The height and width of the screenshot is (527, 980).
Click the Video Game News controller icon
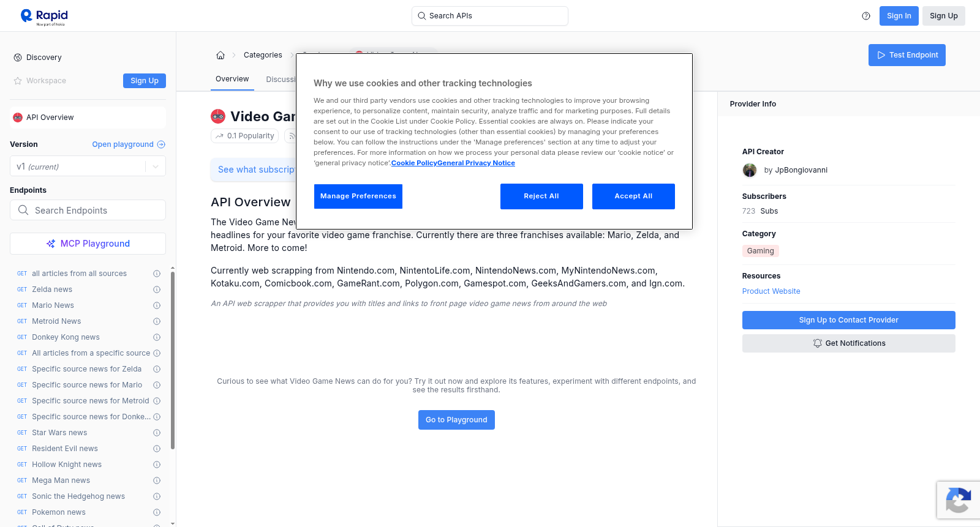[218, 116]
